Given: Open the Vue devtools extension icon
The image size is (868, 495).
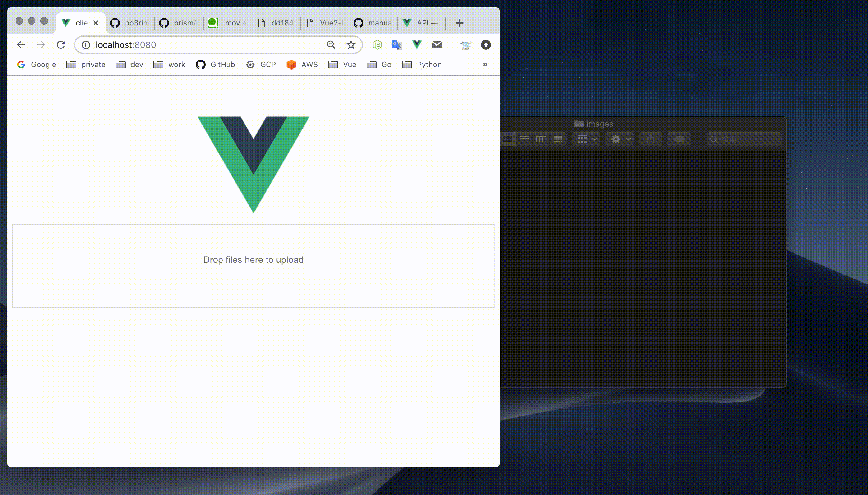Looking at the screenshot, I should (417, 44).
